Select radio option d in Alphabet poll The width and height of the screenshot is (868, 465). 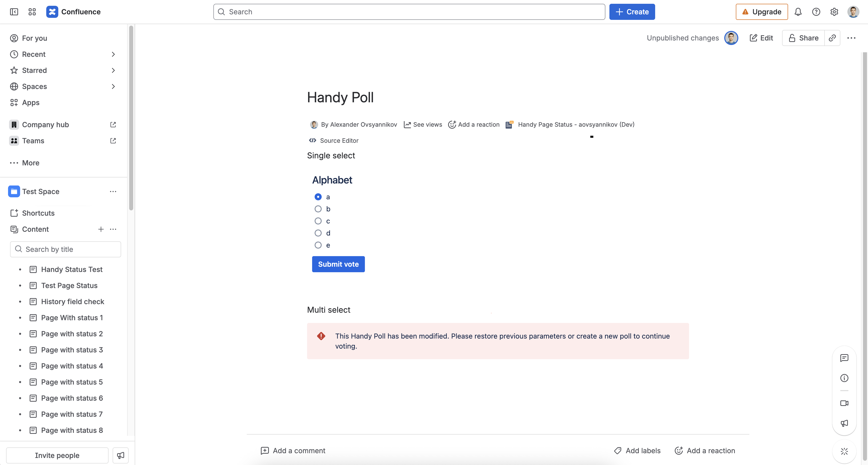pyautogui.click(x=318, y=233)
